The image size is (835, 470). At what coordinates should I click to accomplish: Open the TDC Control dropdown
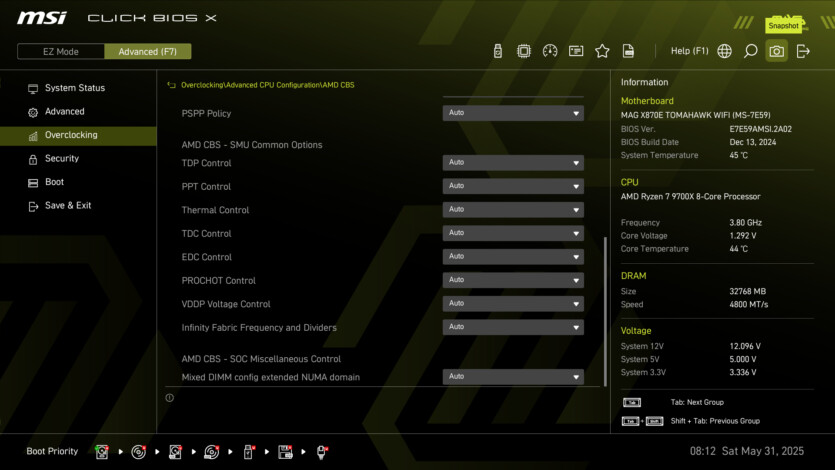point(513,233)
